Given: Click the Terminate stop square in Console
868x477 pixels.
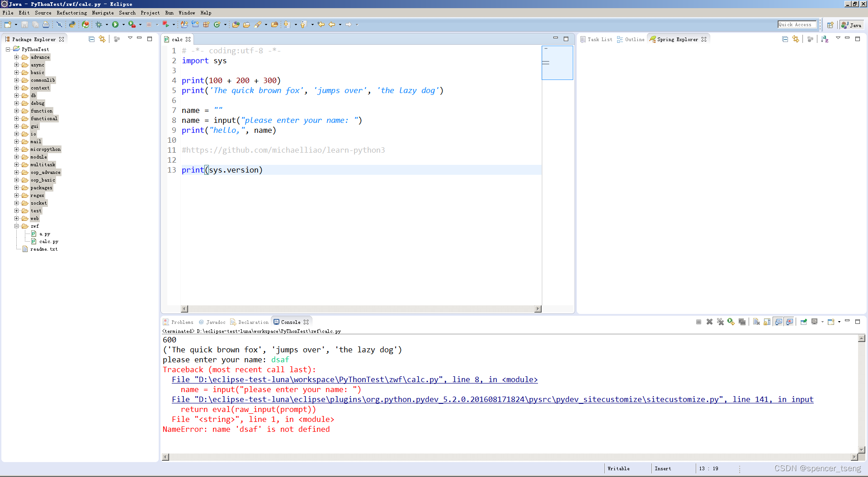Looking at the screenshot, I should tap(698, 322).
